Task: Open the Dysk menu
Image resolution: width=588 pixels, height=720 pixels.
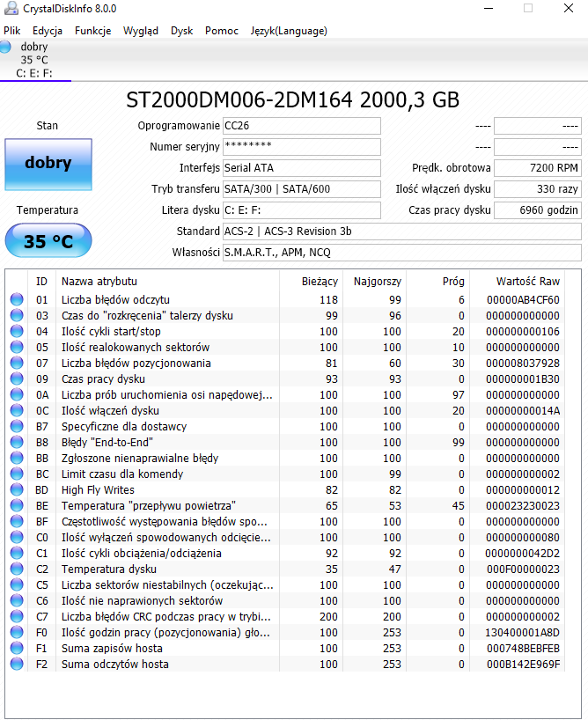Action: pos(181,31)
